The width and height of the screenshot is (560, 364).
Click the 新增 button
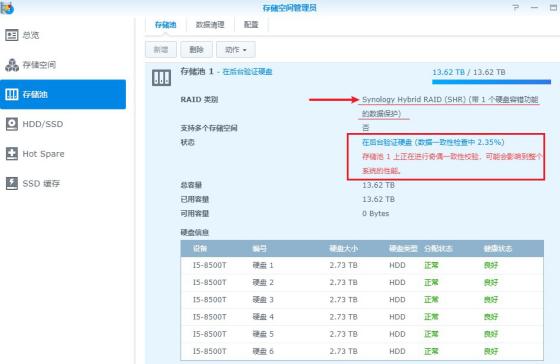point(161,50)
